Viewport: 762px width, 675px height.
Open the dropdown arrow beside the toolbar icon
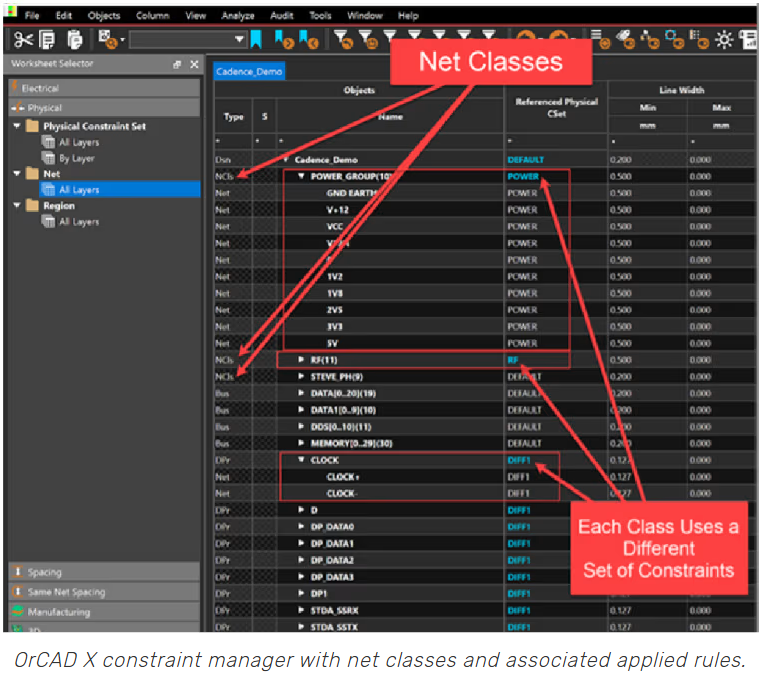tap(122, 40)
